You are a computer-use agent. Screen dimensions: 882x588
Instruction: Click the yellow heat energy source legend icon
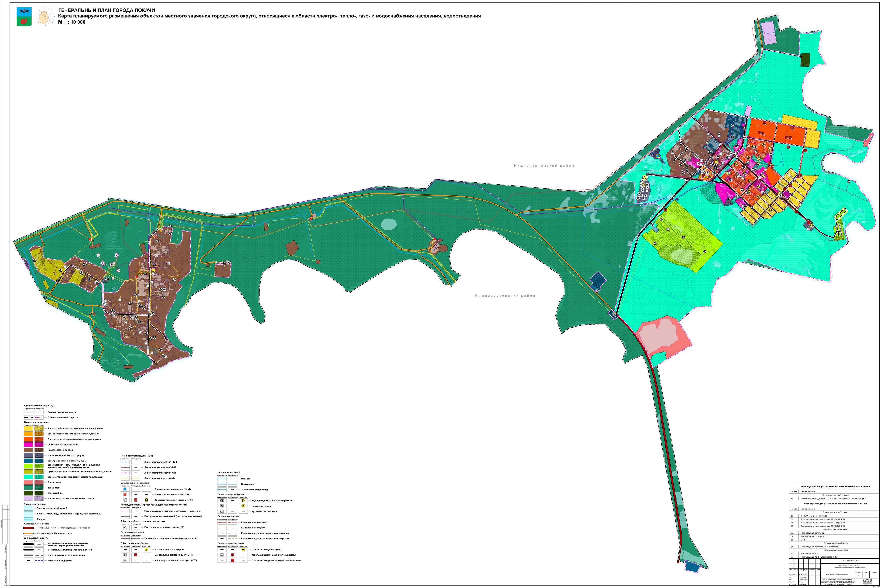[x=146, y=549]
